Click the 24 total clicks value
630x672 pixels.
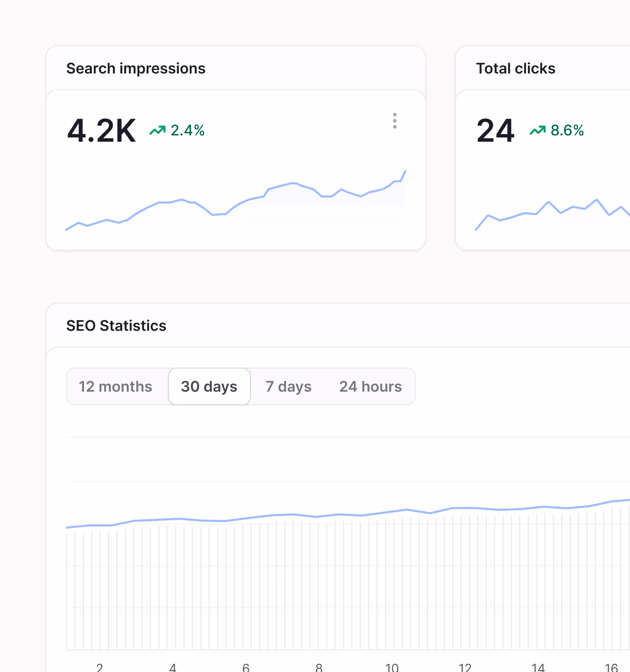495,130
